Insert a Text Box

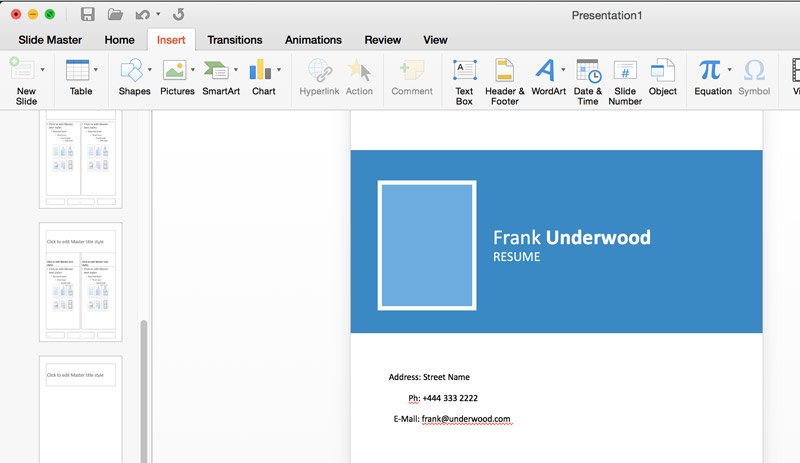tap(464, 80)
